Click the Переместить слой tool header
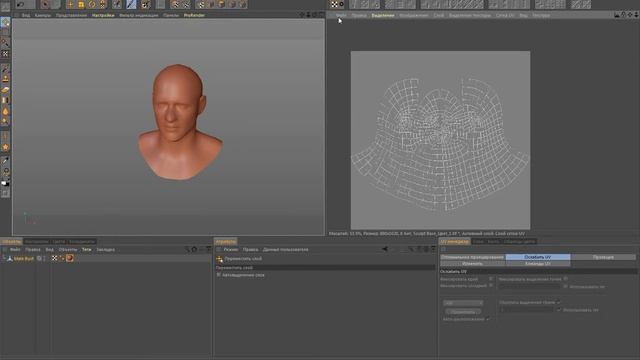The width and height of the screenshot is (640, 360). pyautogui.click(x=243, y=259)
